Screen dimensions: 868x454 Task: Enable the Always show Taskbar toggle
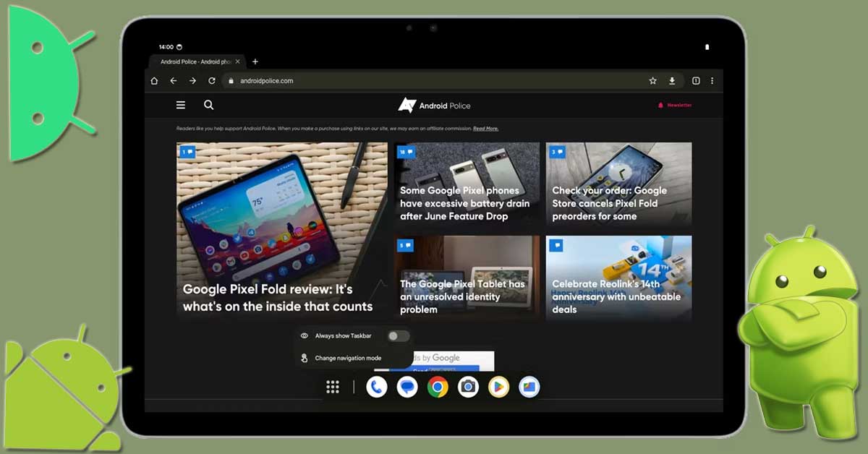click(399, 335)
